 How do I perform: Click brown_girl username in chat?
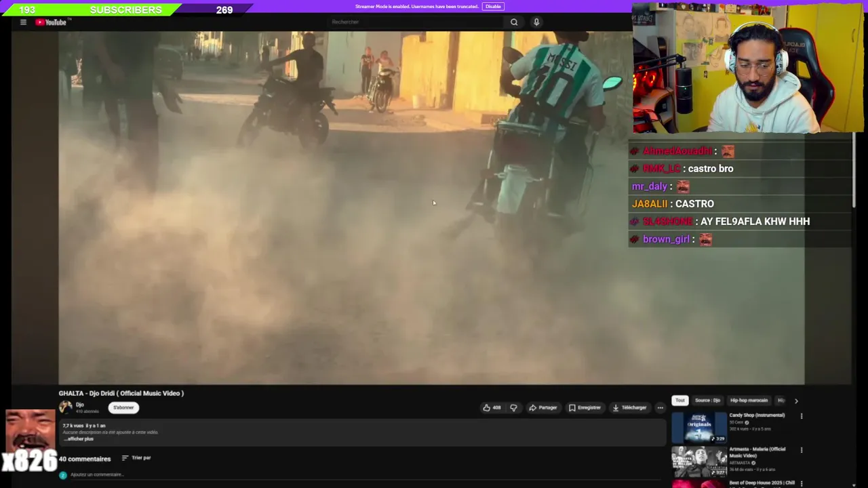(x=666, y=239)
